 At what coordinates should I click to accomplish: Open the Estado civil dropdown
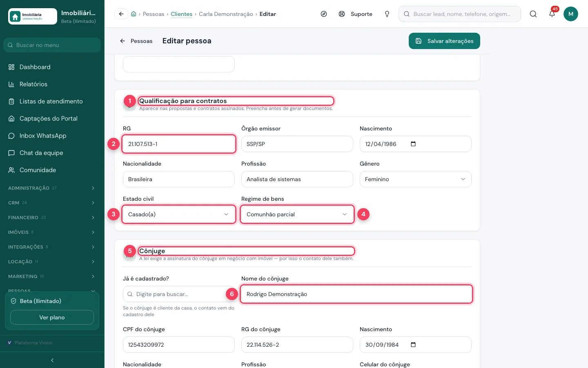click(x=179, y=214)
